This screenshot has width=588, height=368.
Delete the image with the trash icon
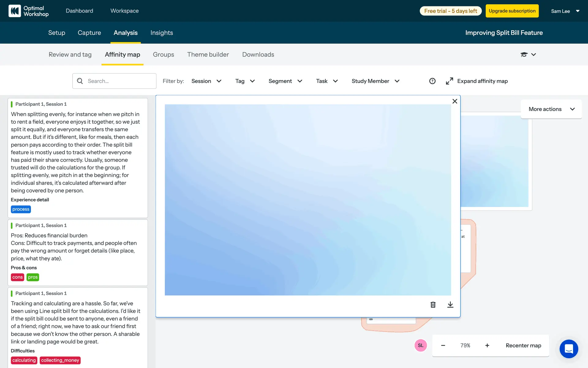(433, 305)
